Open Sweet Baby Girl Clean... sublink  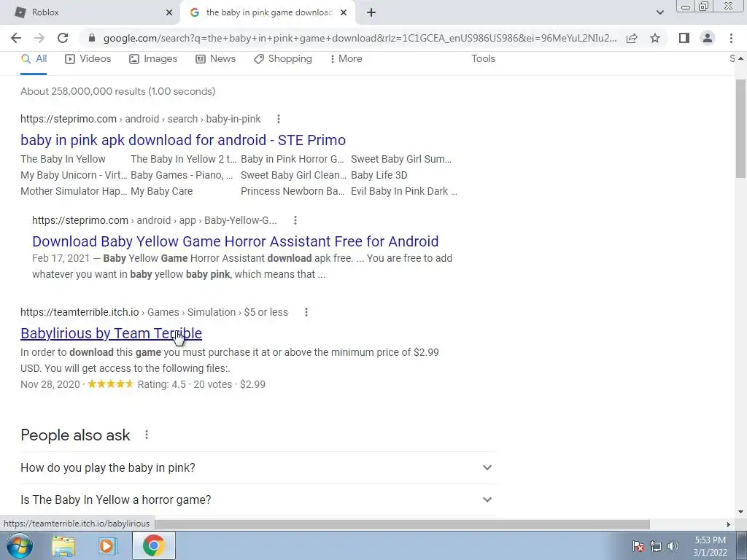pyautogui.click(x=293, y=175)
